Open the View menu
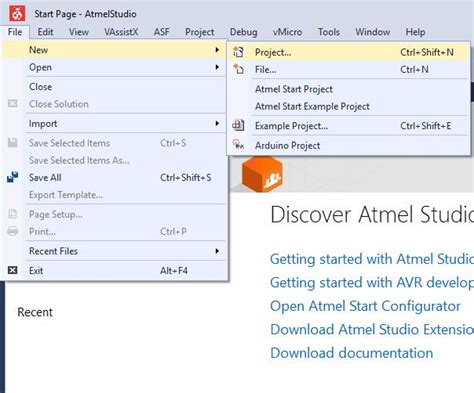 [79, 32]
